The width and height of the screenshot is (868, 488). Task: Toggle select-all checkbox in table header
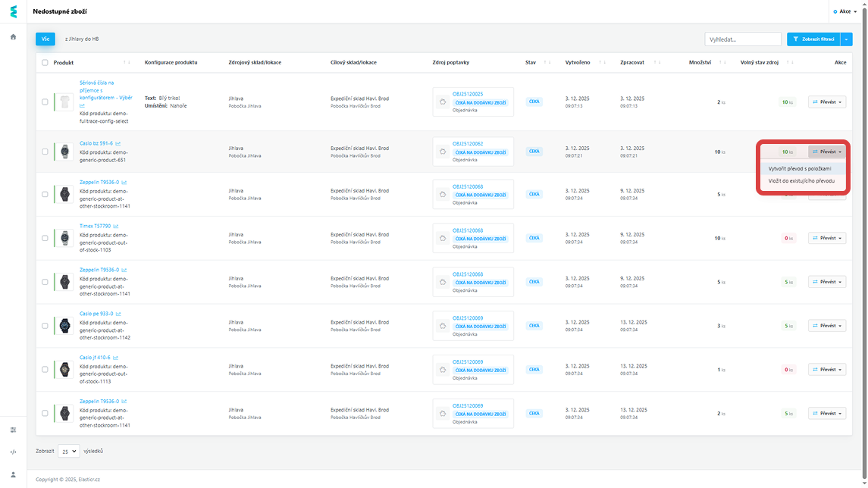[45, 63]
